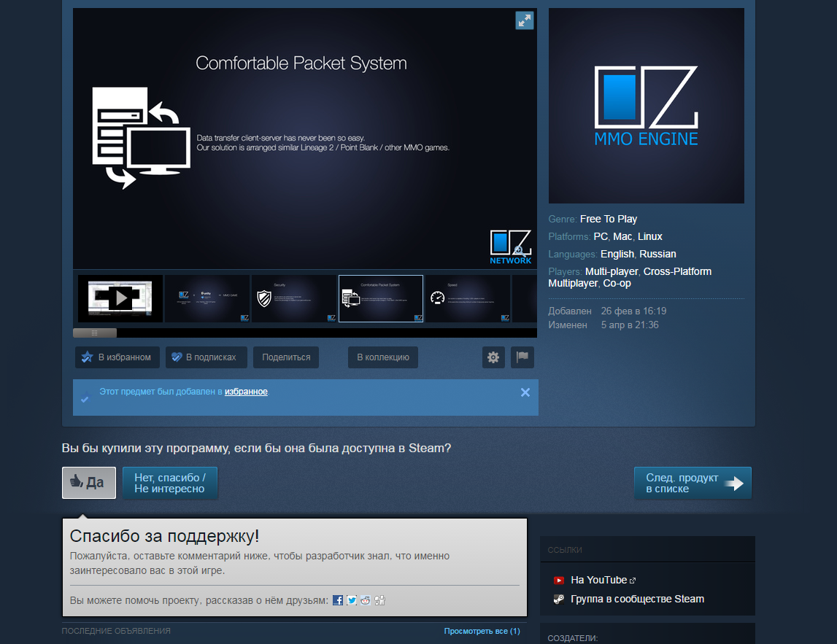This screenshot has width=837, height=644.
Task: Share project on Reddit
Action: click(x=366, y=600)
